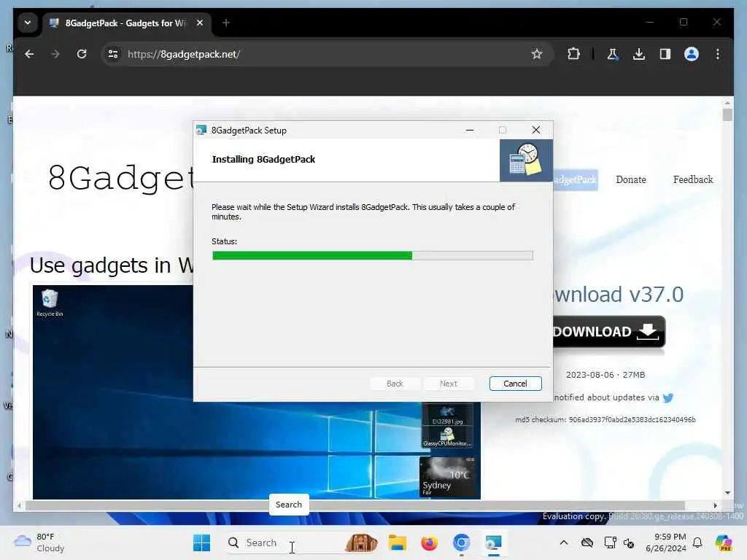Open site information icon in address bar

[x=113, y=54]
